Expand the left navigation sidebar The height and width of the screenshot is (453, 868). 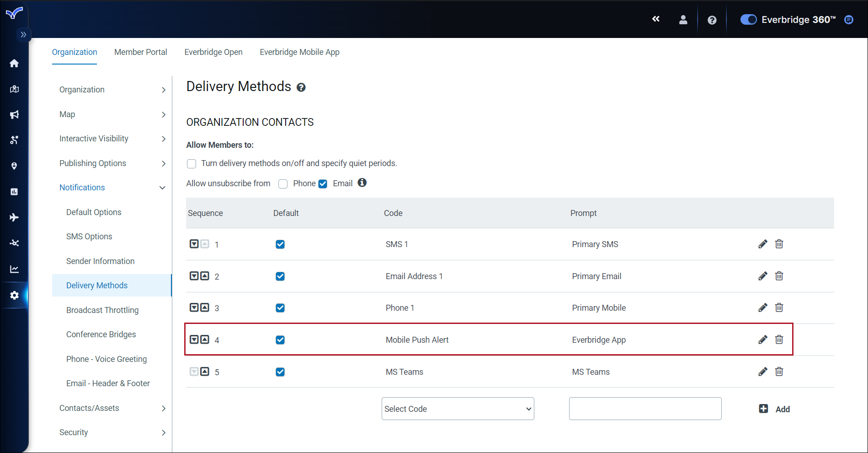pyautogui.click(x=23, y=35)
